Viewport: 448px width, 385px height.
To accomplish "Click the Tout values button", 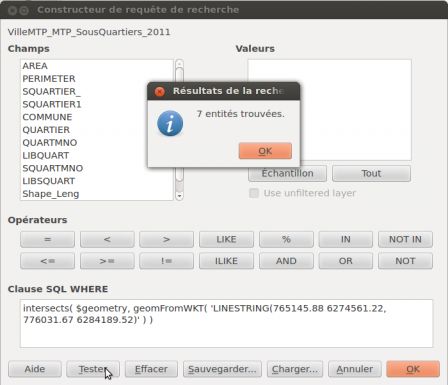I will [371, 173].
